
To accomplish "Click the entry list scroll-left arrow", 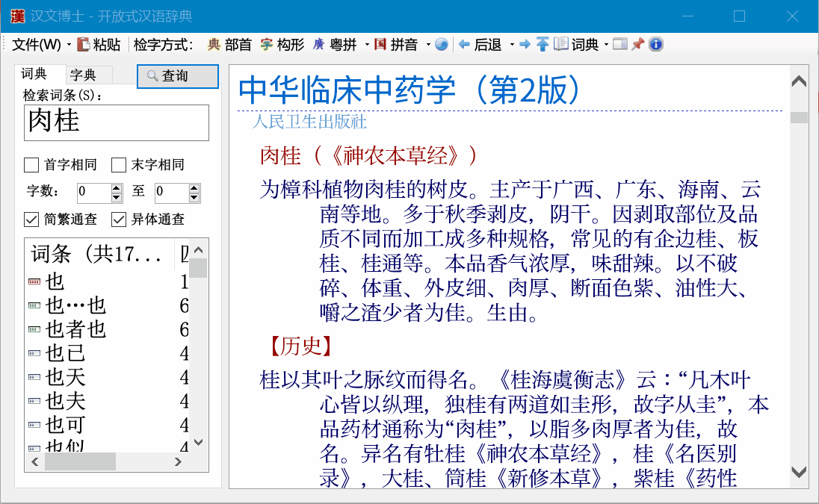I will [x=35, y=461].
